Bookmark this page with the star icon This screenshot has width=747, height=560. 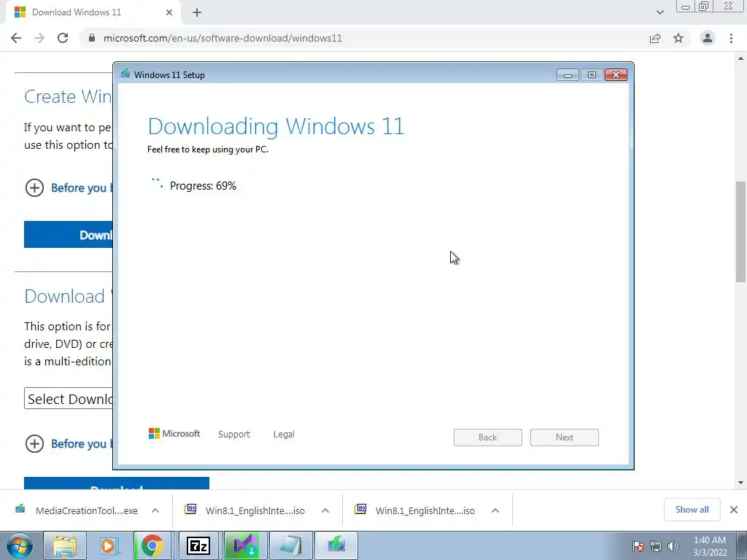(x=678, y=38)
